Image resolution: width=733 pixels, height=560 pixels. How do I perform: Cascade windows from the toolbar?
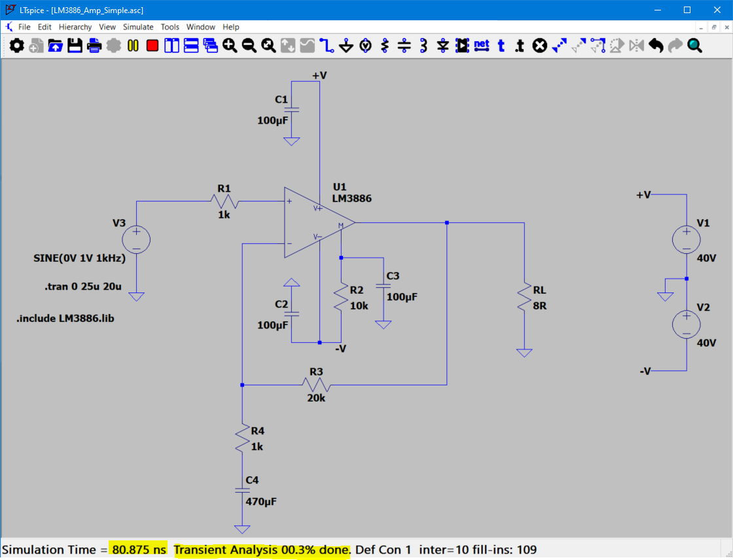point(210,45)
